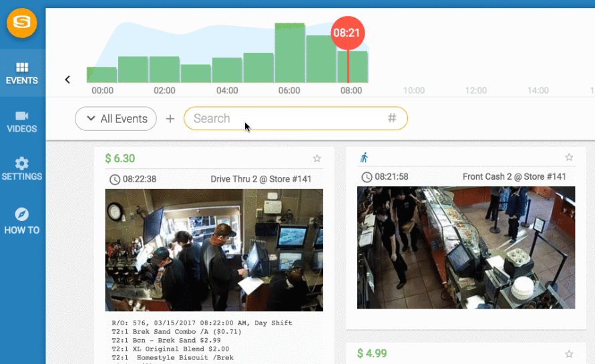Star the Front Cash 2 event
This screenshot has width=595, height=364.
pyautogui.click(x=569, y=158)
